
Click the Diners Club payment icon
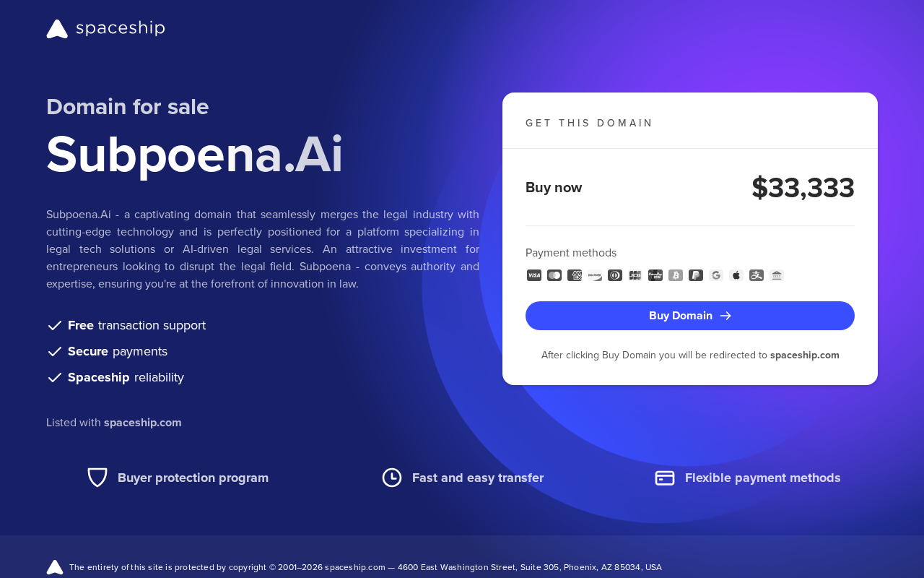[x=615, y=275]
